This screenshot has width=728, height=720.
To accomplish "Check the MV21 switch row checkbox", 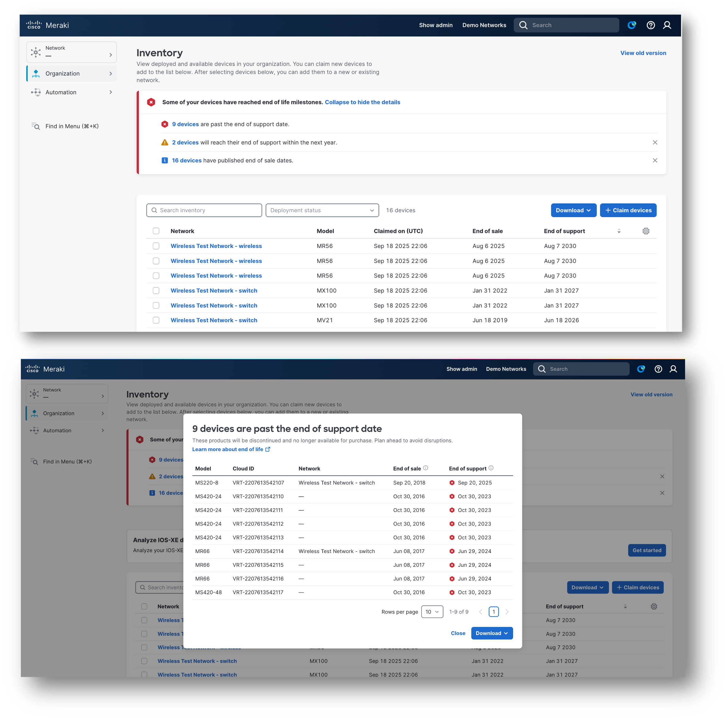I will (156, 320).
